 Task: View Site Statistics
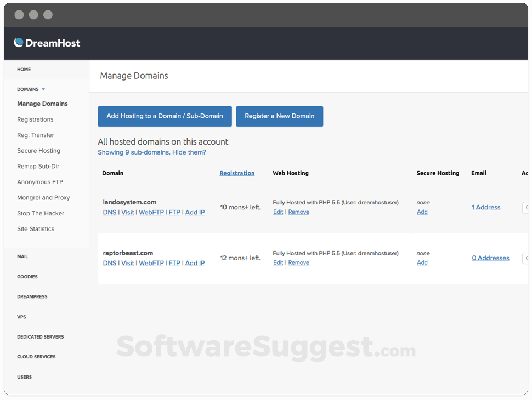[35, 228]
